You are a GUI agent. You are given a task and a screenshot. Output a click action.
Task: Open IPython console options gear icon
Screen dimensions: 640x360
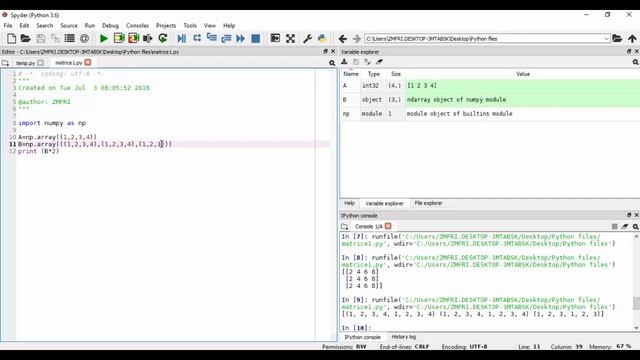(x=636, y=227)
